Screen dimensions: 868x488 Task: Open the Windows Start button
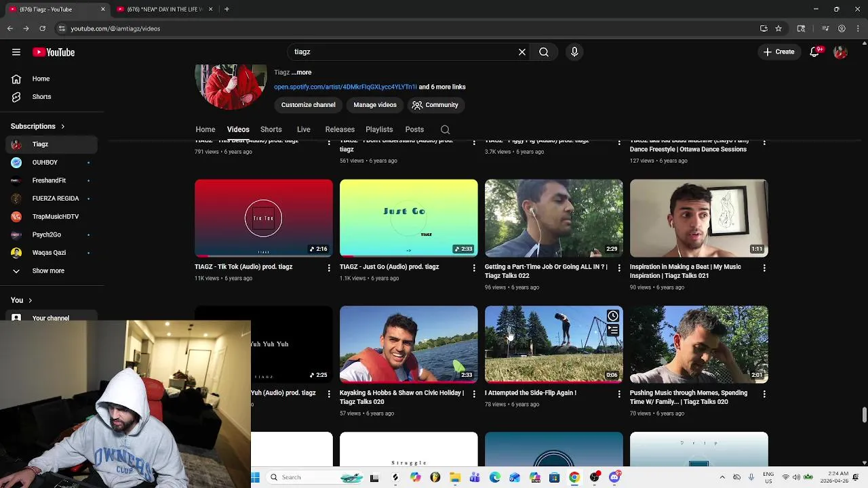(256, 477)
